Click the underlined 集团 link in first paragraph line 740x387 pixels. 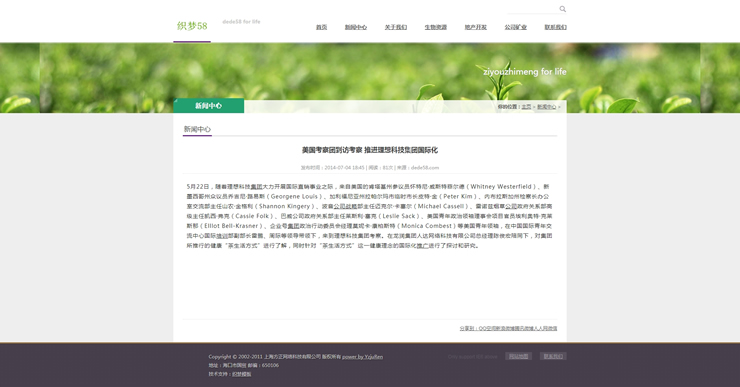point(256,187)
